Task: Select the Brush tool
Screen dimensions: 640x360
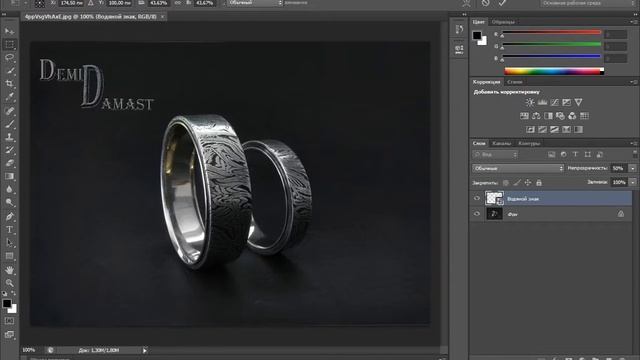Action: [9, 124]
